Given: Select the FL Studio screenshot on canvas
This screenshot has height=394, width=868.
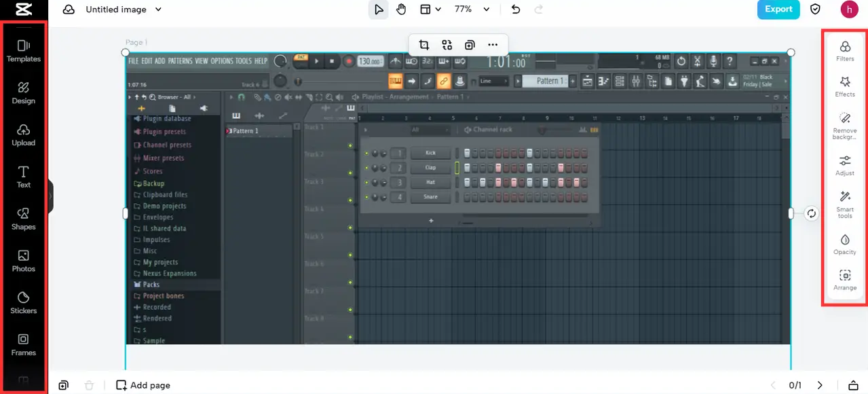Looking at the screenshot, I should 458,198.
